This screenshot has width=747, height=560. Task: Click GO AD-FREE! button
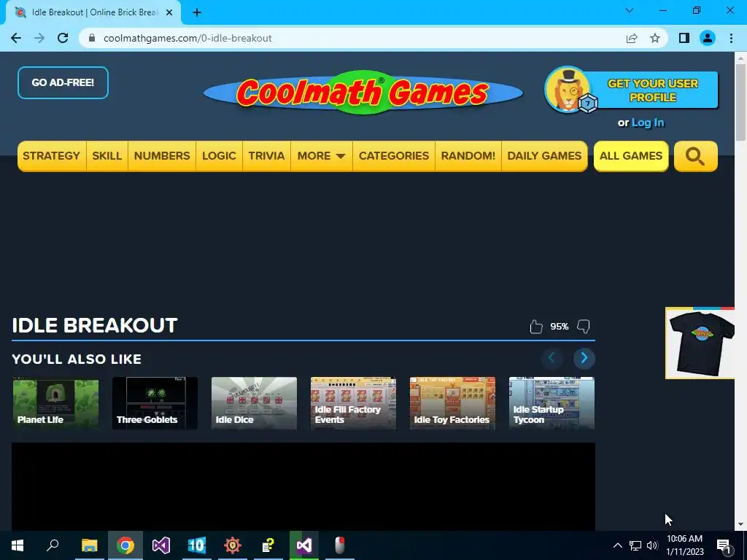[x=63, y=83]
